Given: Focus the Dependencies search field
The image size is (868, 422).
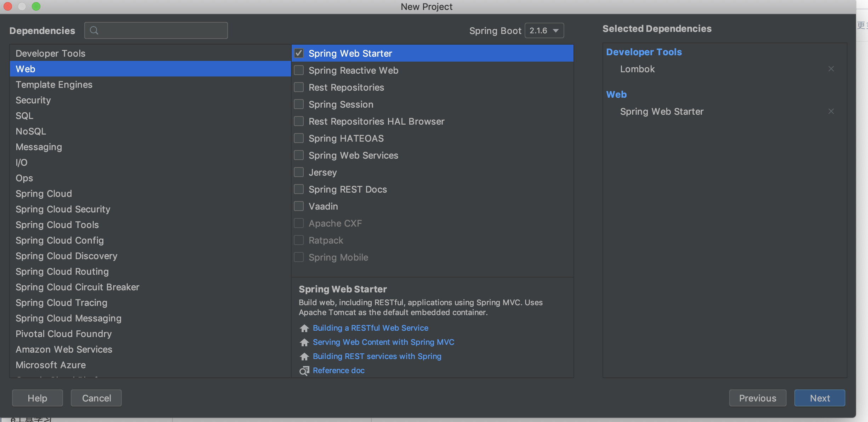Looking at the screenshot, I should coord(156,30).
